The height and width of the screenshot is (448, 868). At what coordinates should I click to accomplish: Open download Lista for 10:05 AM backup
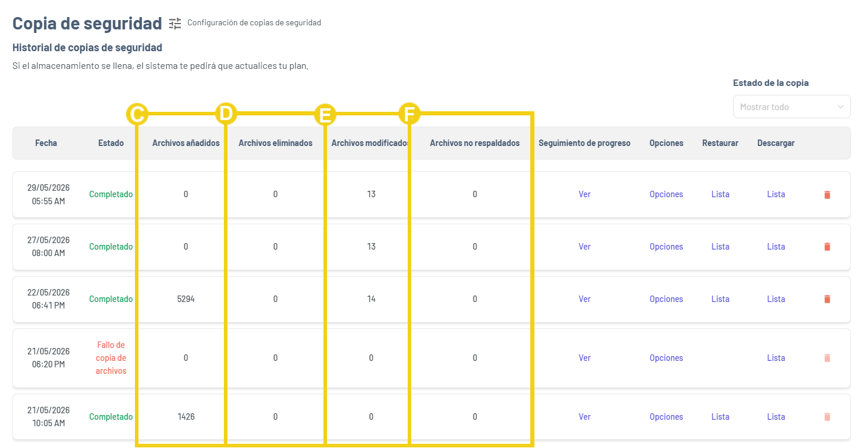click(776, 417)
